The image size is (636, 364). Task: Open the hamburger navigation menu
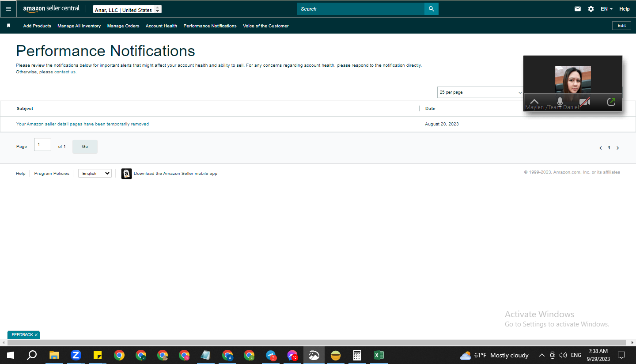tap(8, 9)
